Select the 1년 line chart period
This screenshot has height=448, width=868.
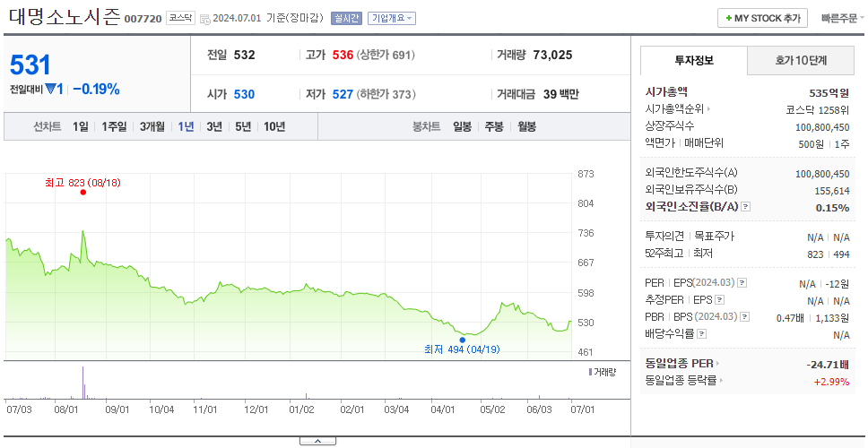186,126
